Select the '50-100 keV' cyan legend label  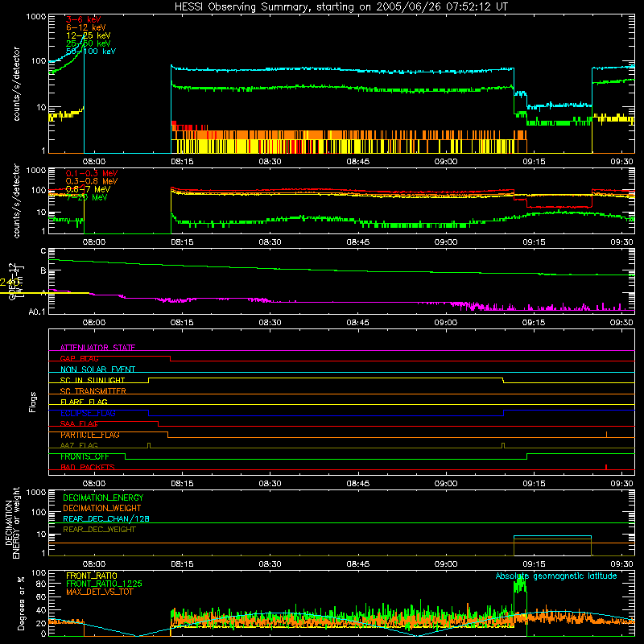point(91,52)
